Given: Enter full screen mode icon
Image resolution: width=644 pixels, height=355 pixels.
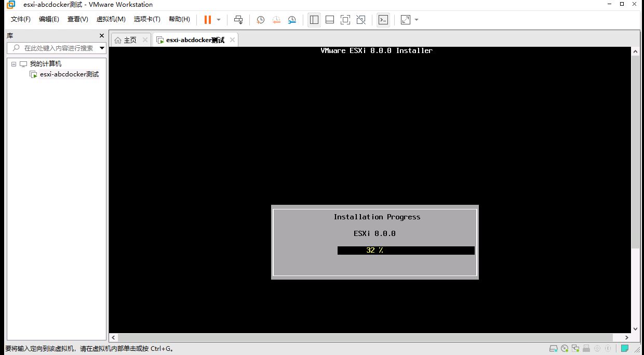Looking at the screenshot, I should pos(345,20).
